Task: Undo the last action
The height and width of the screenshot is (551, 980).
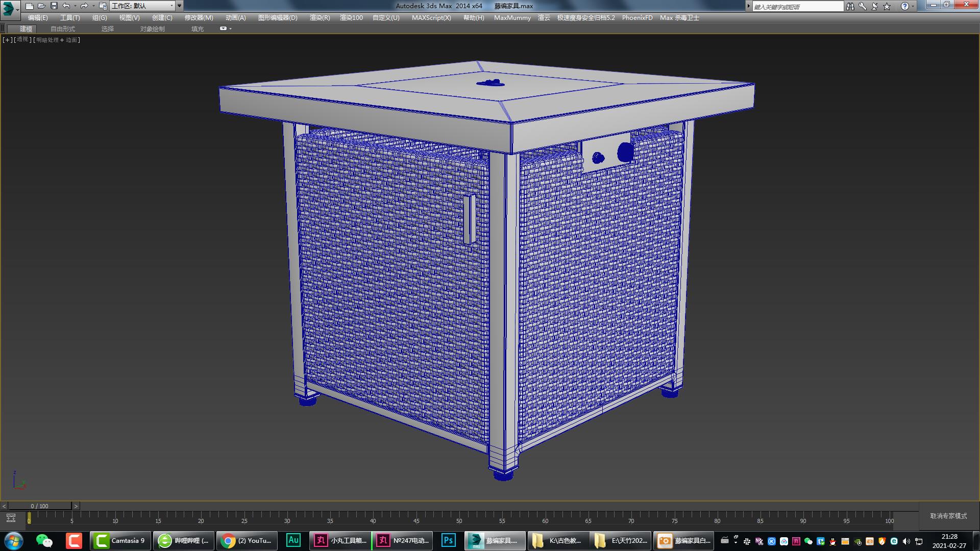Action: click(65, 6)
